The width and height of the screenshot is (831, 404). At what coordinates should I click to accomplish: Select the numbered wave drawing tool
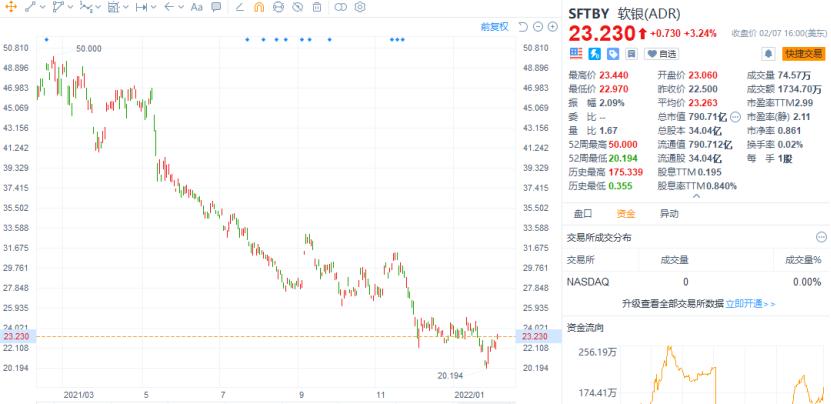(x=85, y=7)
